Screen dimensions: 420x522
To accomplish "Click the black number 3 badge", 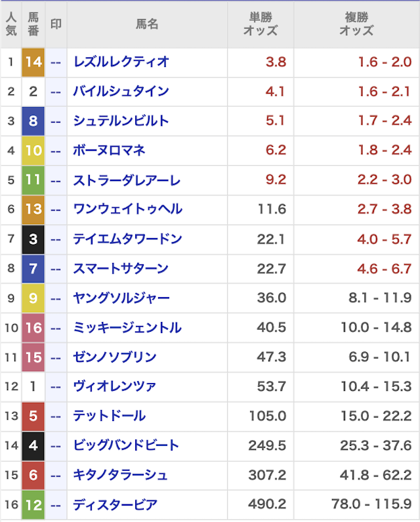I will coord(33,239).
